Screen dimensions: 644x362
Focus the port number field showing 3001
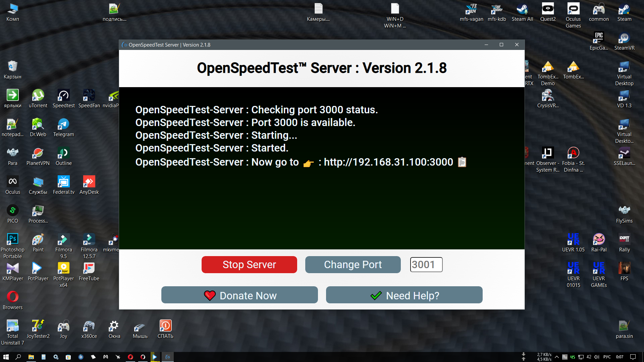point(426,265)
